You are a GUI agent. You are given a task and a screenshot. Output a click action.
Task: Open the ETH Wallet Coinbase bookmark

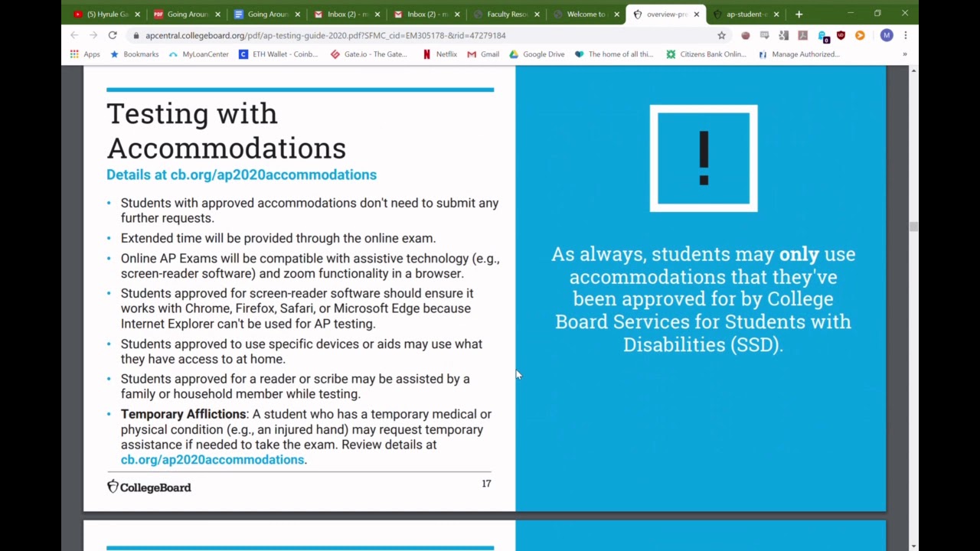coord(278,54)
